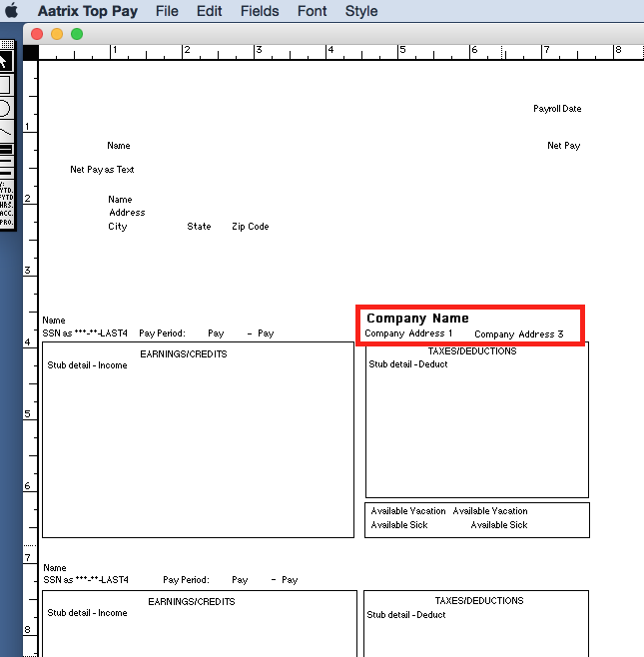Select second stub's SSN as ***-**-LAST4 field
Viewport: 644px width, 657px height.
point(86,580)
